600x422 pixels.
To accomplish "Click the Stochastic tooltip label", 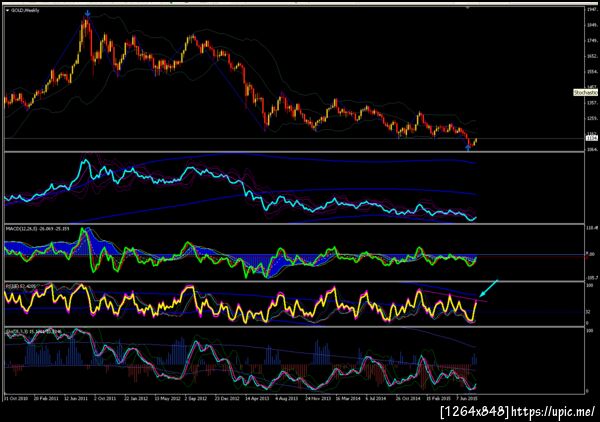I will click(585, 93).
